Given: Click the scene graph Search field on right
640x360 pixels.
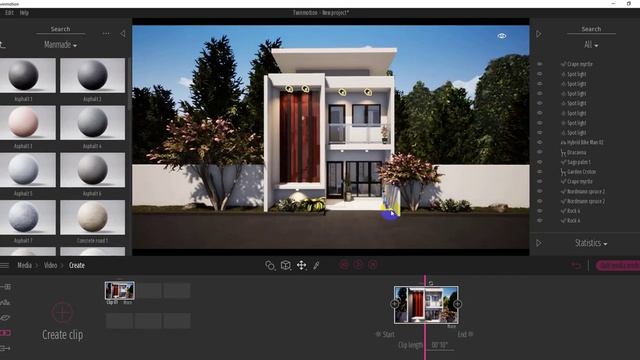Looking at the screenshot, I should click(x=591, y=29).
